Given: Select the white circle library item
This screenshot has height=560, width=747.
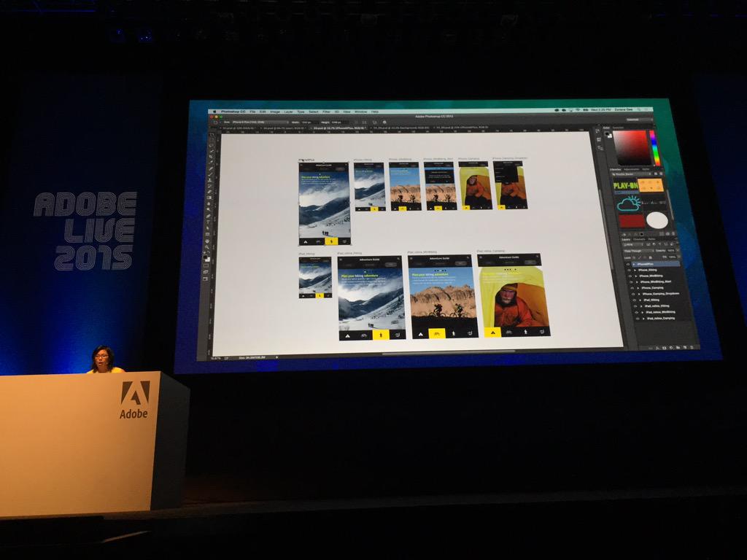Looking at the screenshot, I should (657, 220).
